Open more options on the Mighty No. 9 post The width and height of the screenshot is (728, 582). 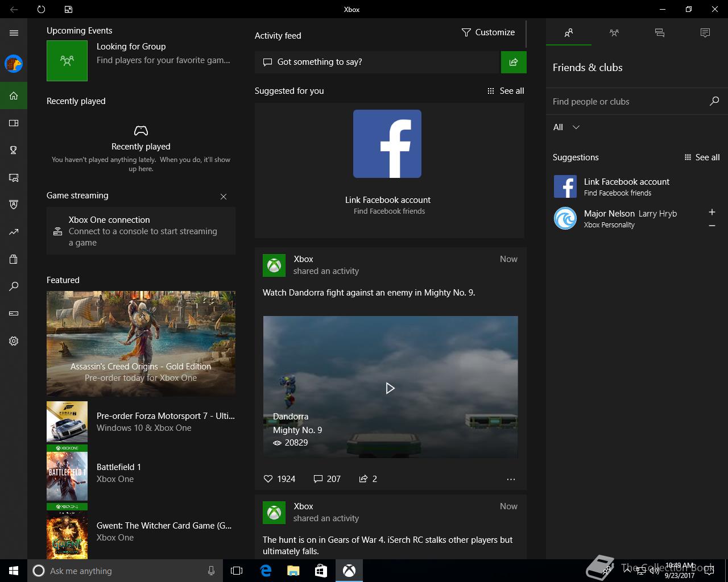tap(511, 479)
